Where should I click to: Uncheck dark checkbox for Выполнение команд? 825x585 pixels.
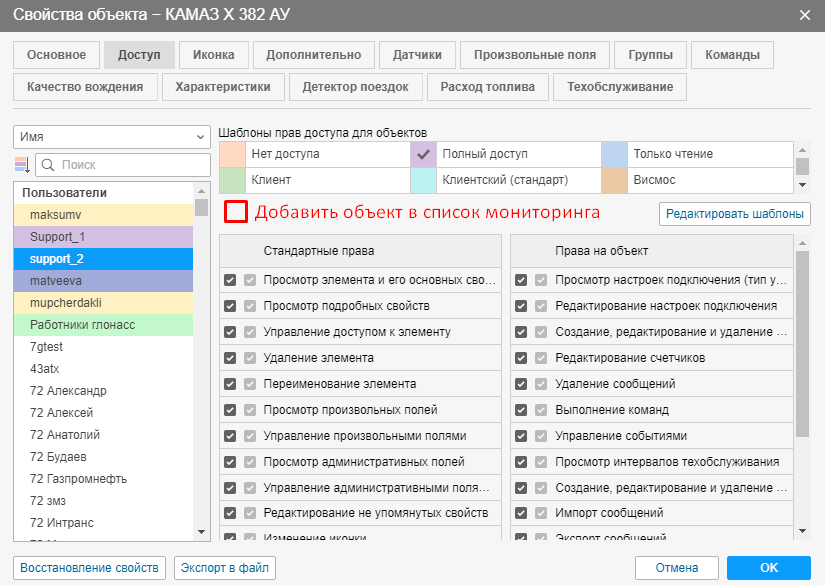521,409
